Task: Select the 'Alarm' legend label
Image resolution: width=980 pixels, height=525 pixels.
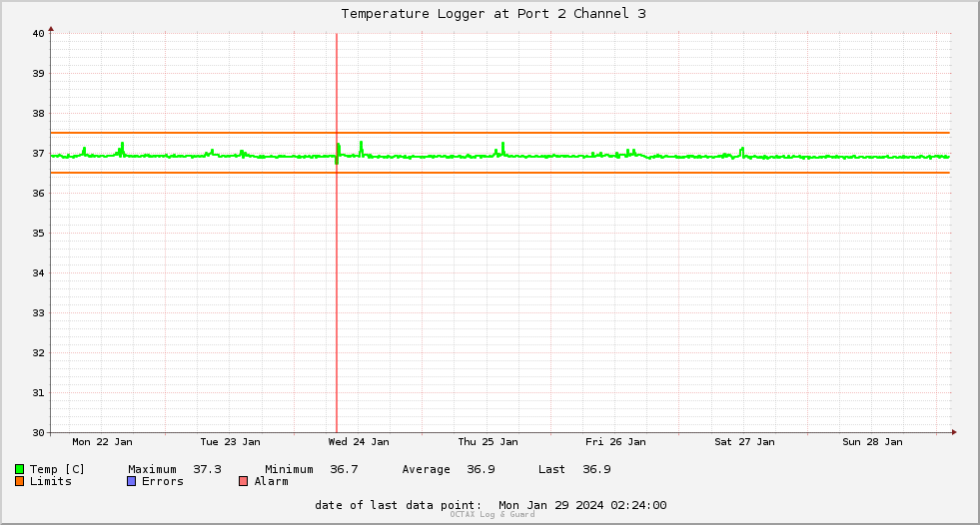Action: tap(272, 481)
